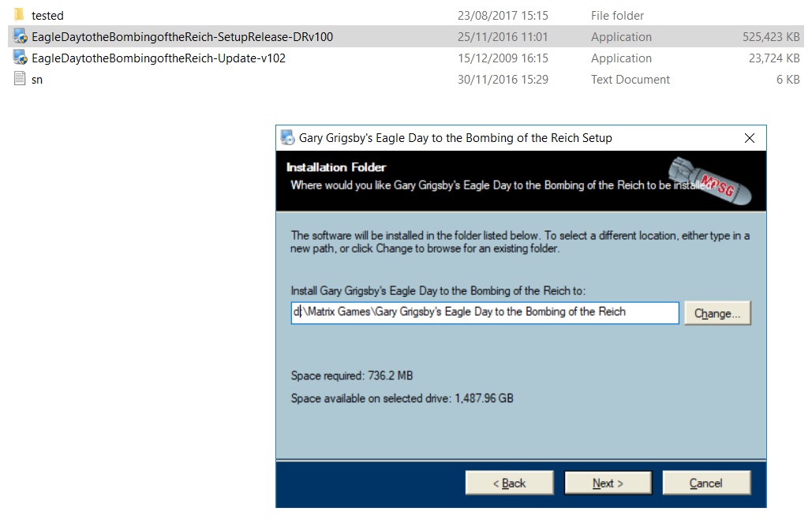
Task: Click the SetupRelease-DRv100 installer icon
Action: [21, 36]
